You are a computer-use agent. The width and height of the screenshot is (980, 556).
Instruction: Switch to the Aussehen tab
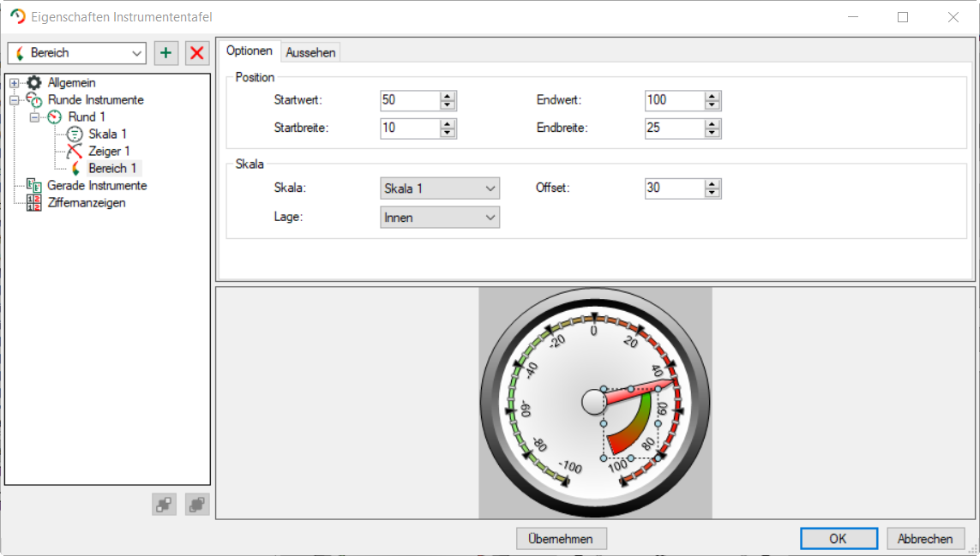(x=310, y=53)
